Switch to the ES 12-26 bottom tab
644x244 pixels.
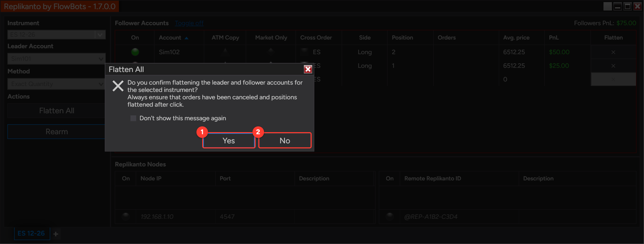coord(31,234)
